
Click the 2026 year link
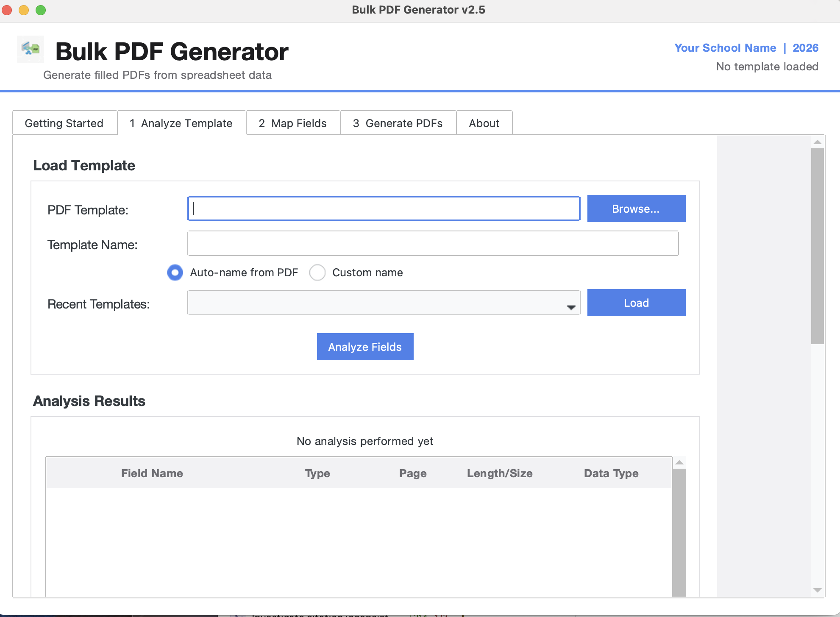(805, 48)
